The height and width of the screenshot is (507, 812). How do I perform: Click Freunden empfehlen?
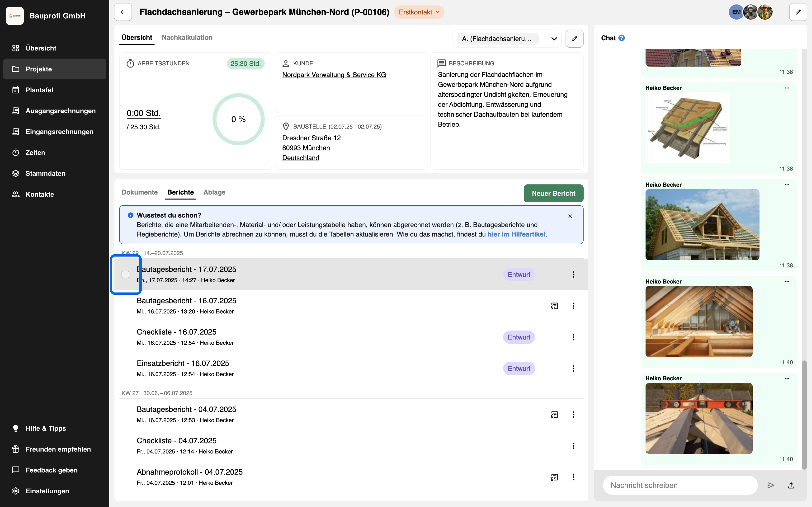pos(55,449)
